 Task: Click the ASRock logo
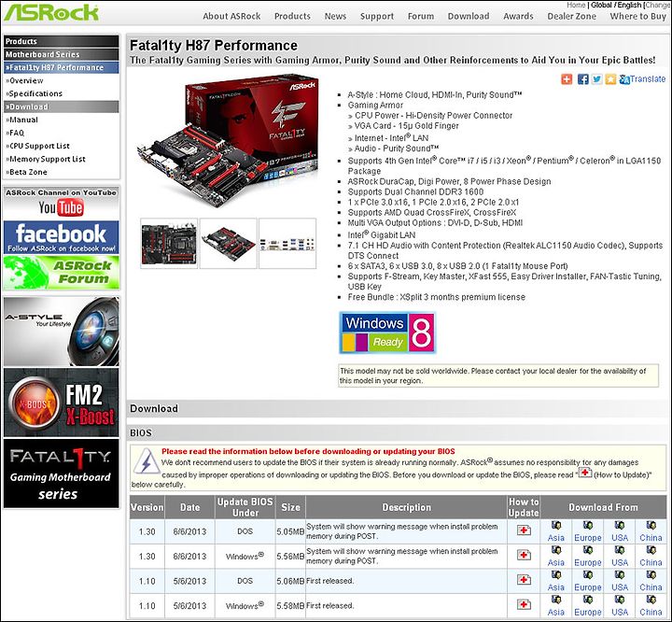click(51, 12)
